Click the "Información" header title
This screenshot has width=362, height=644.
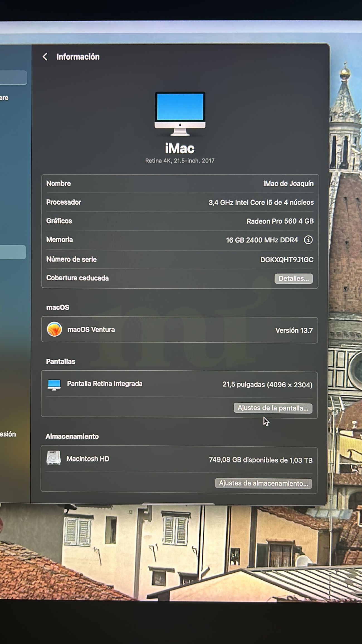[x=78, y=57]
